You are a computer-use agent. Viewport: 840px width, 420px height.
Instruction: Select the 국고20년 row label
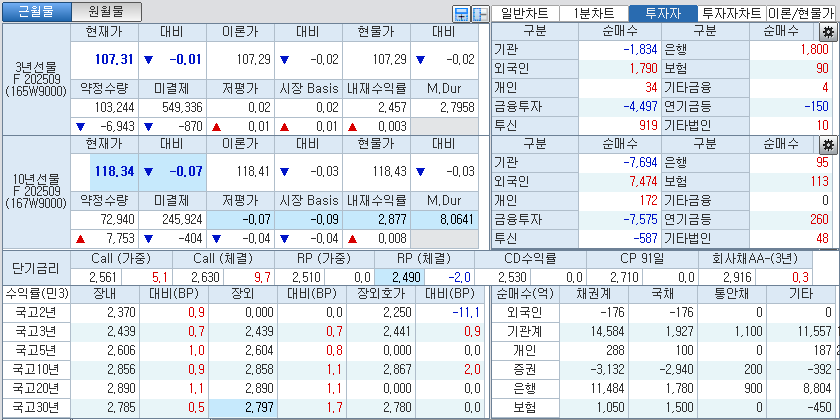(36, 388)
